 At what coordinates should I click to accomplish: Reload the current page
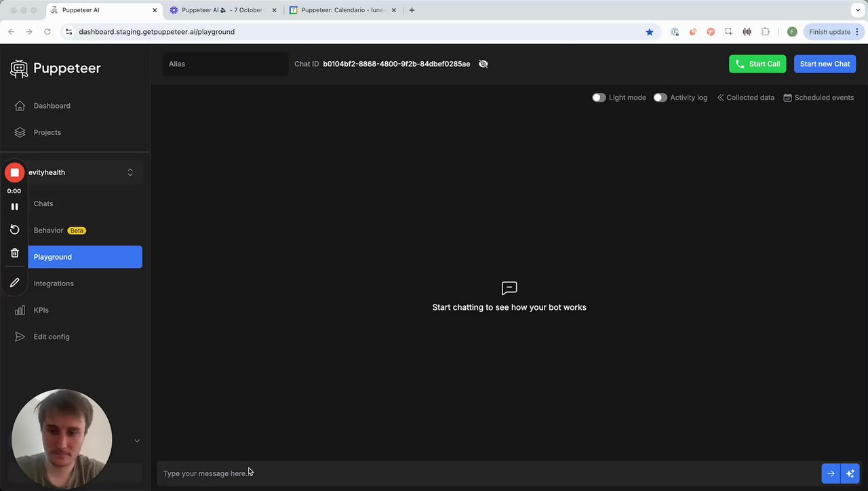pos(47,32)
